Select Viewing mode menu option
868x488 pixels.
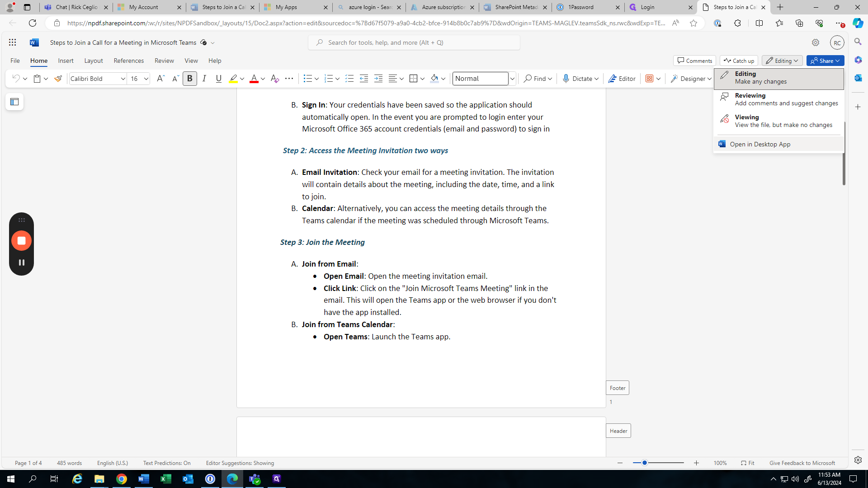[x=779, y=121]
